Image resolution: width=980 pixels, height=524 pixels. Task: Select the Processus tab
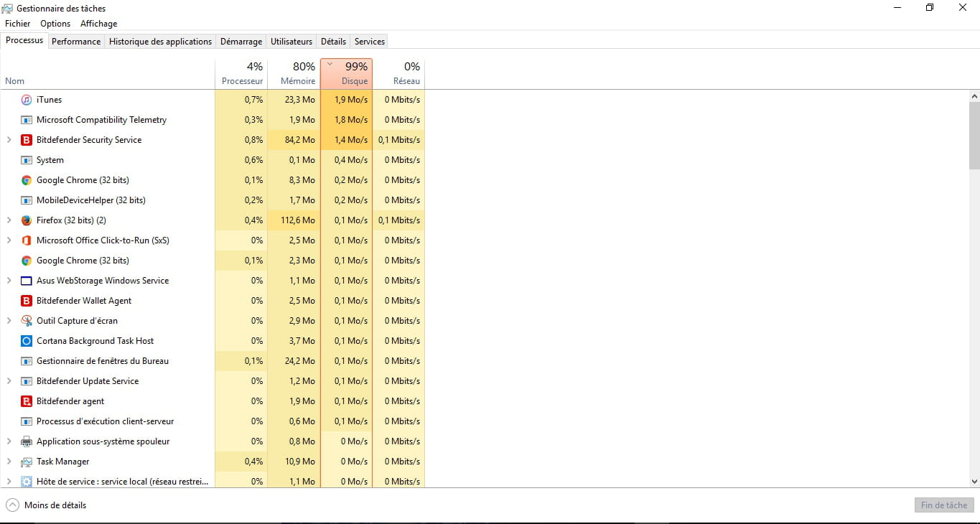[x=24, y=40]
